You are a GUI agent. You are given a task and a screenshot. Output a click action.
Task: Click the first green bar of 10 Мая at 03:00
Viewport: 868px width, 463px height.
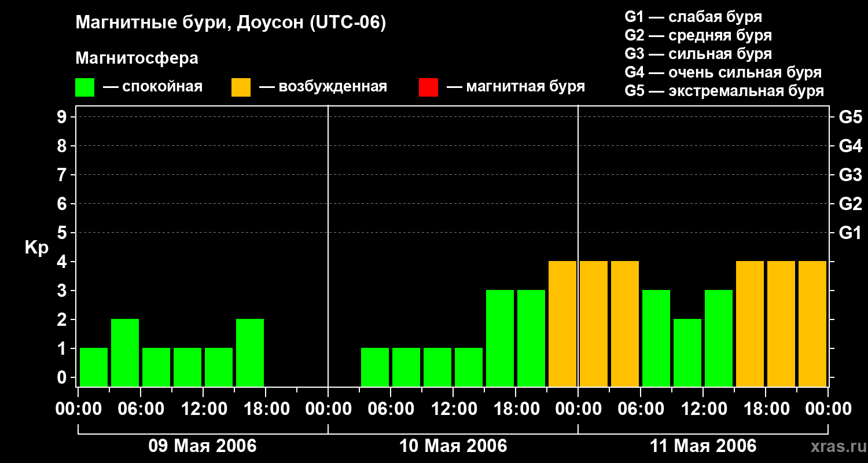pyautogui.click(x=375, y=367)
